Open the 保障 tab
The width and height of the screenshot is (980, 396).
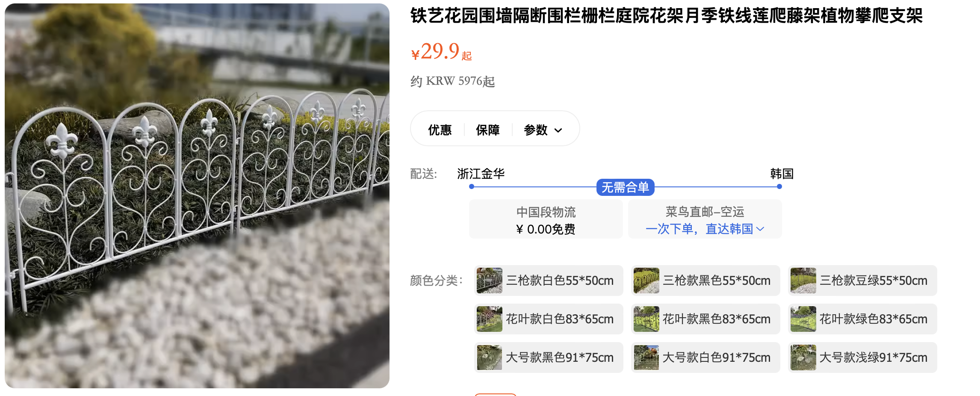pyautogui.click(x=488, y=130)
